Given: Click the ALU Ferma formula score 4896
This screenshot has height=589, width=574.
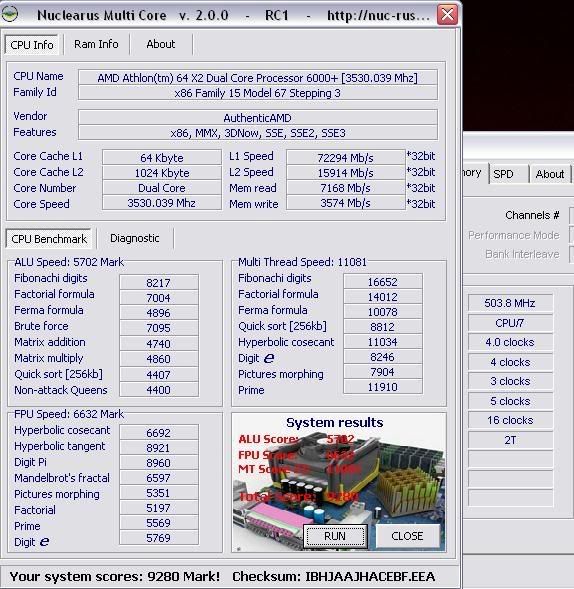Looking at the screenshot, I should (x=159, y=313).
